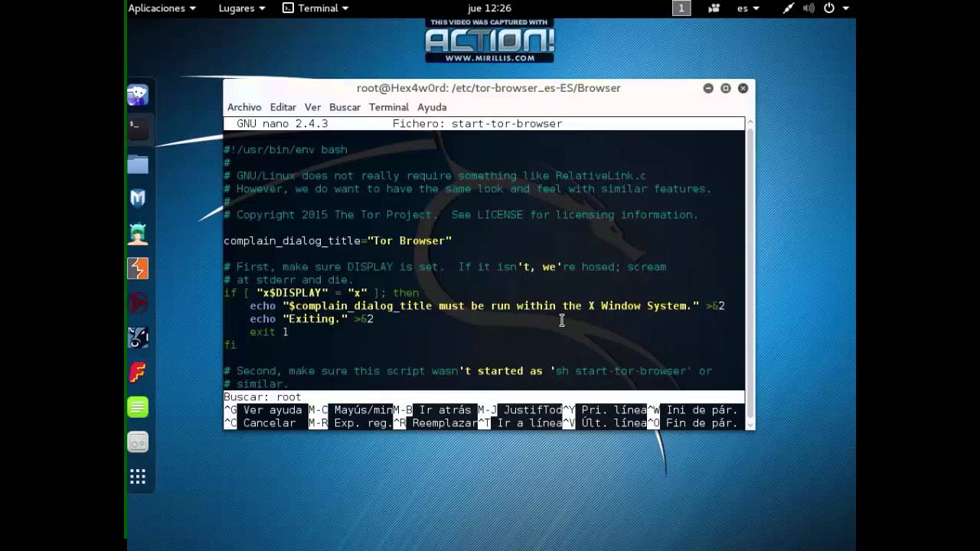This screenshot has height=551, width=980.
Task: Click 'GNU nano 2.4.3' header text
Action: 282,124
